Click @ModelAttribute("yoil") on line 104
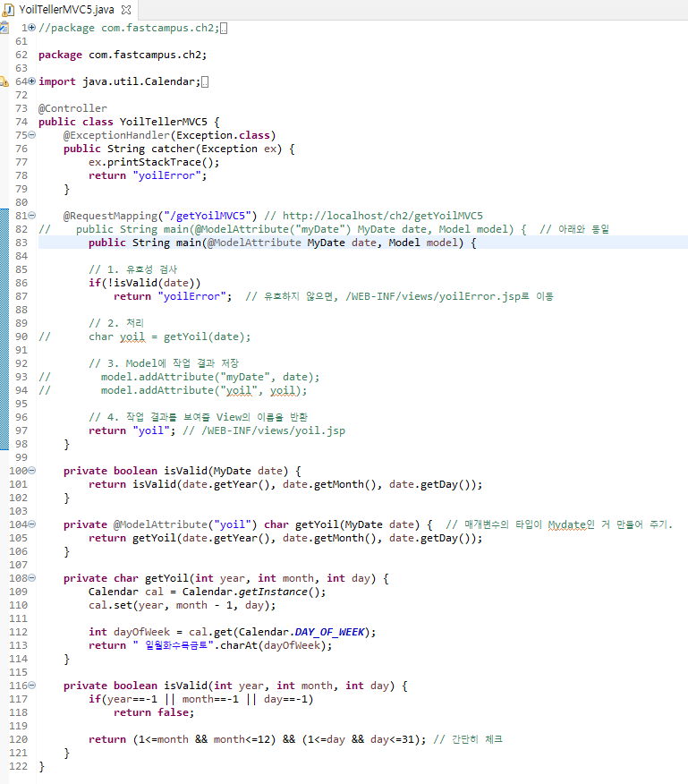The image size is (688, 784). click(x=185, y=524)
